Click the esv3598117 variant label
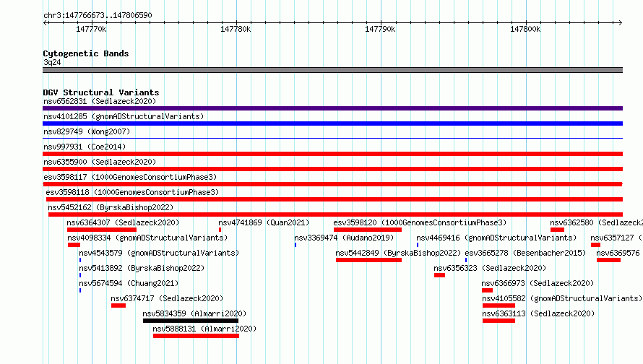This screenshot has width=643, height=364. (130, 177)
